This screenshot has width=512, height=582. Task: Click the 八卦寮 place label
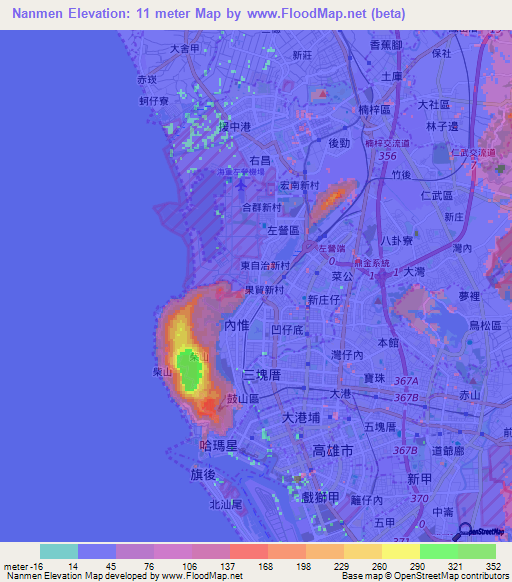click(397, 241)
